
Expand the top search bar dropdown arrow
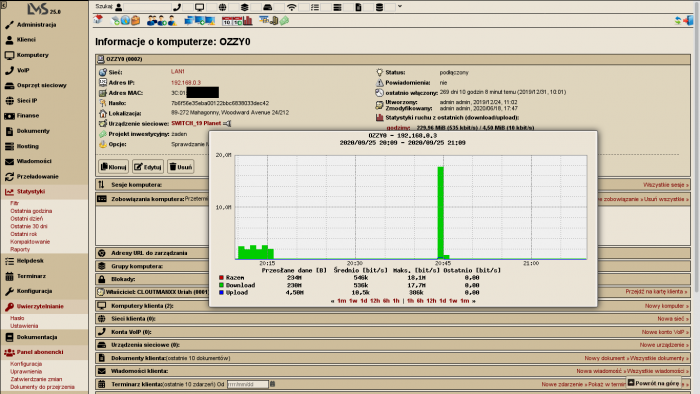click(x=400, y=7)
